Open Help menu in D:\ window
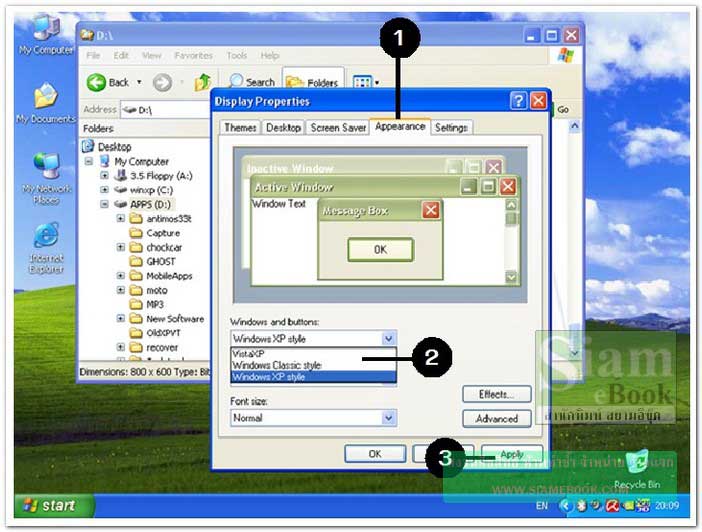 (270, 56)
